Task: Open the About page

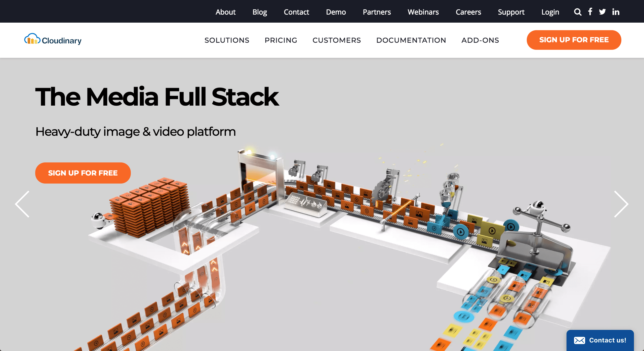Action: [225, 12]
